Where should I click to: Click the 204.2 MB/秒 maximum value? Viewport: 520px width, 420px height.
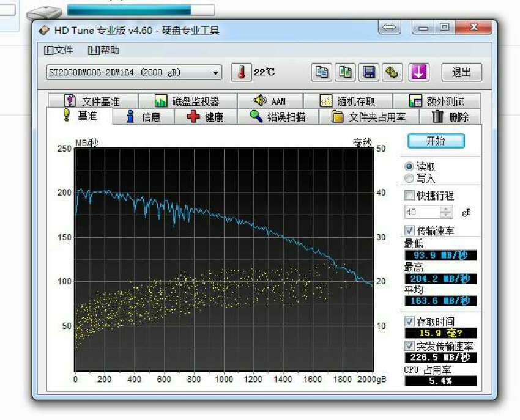(440, 279)
